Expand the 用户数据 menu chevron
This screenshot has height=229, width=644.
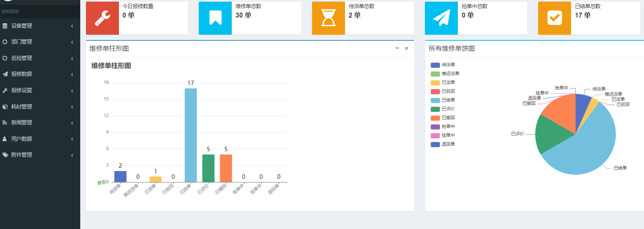tap(72, 139)
